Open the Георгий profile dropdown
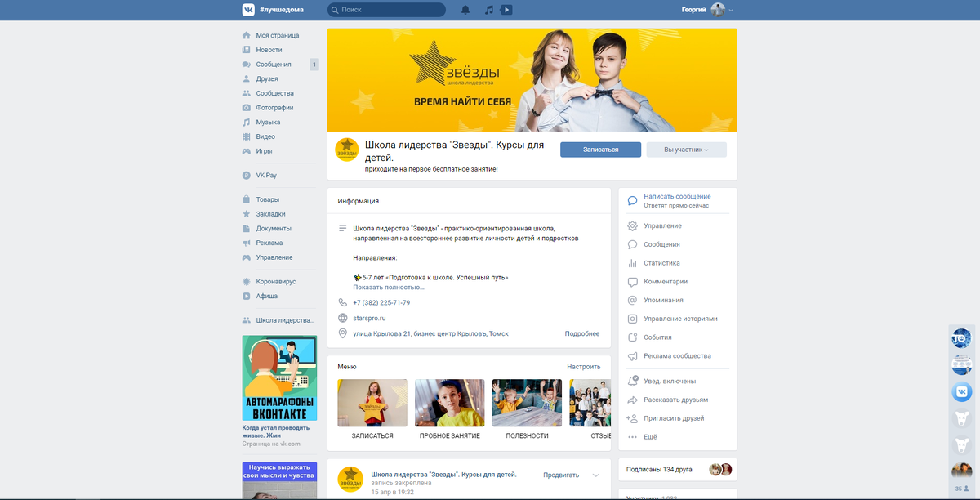This screenshot has width=980, height=500. (x=707, y=10)
